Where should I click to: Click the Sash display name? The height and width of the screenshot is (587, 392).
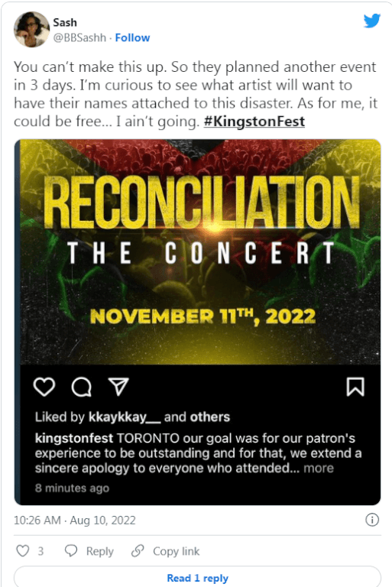tap(65, 22)
